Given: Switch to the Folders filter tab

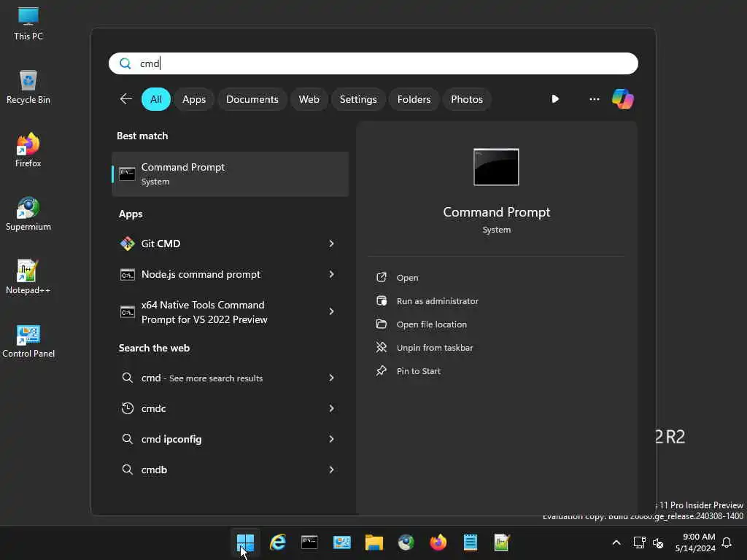Looking at the screenshot, I should tap(414, 99).
